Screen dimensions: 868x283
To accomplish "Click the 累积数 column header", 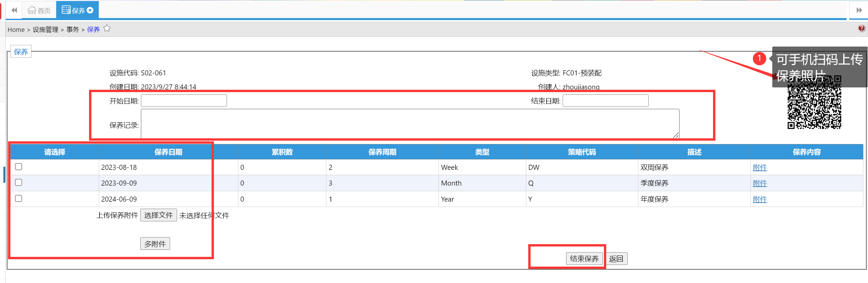I will pyautogui.click(x=282, y=152).
